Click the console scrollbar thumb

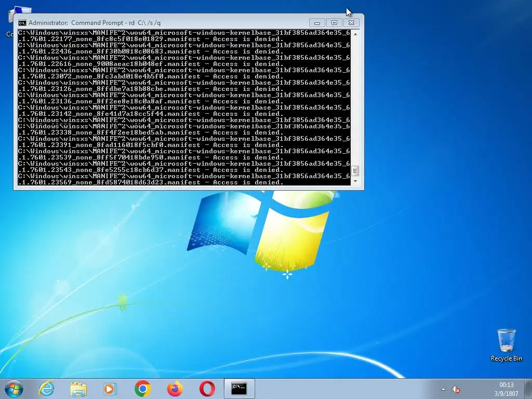(x=355, y=170)
